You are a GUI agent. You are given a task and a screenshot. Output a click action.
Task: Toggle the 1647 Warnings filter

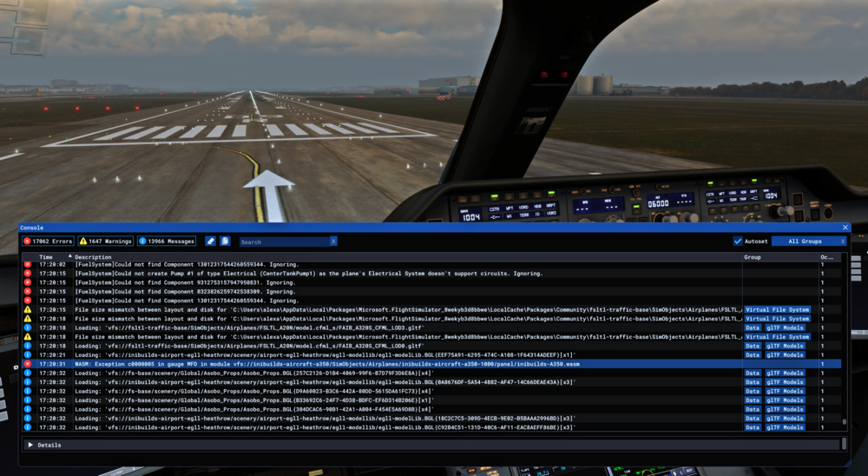pos(106,241)
